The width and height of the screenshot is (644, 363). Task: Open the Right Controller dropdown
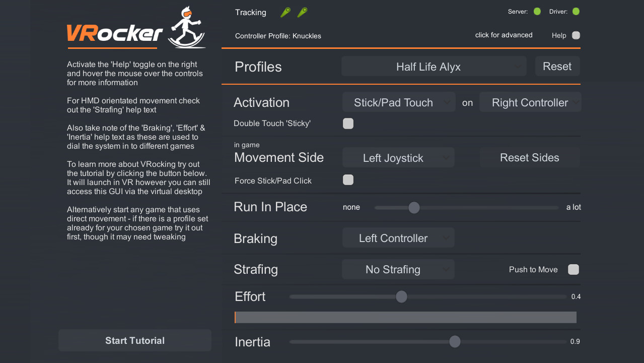[x=530, y=102]
